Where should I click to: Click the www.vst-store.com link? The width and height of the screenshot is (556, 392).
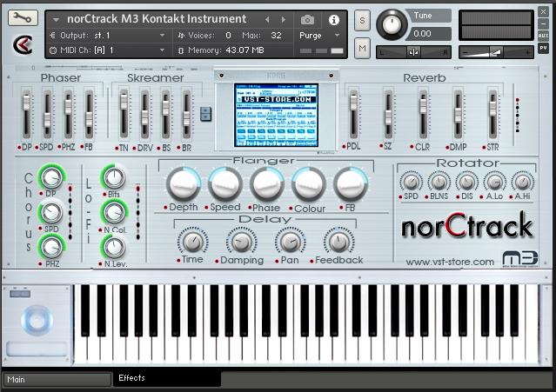pos(450,261)
